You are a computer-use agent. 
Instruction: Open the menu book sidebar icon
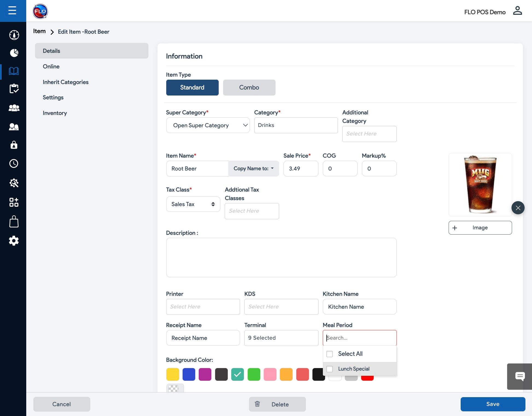[x=14, y=71]
